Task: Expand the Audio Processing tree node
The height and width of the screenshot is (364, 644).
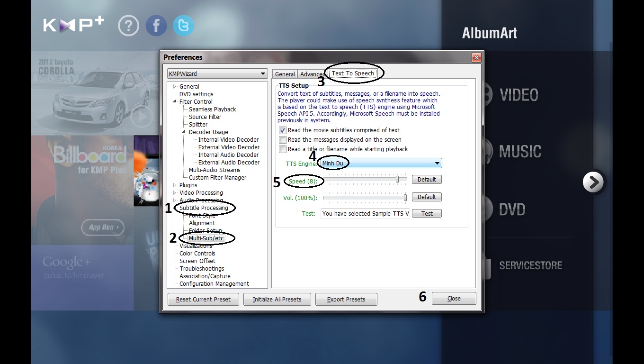Action: coord(175,200)
